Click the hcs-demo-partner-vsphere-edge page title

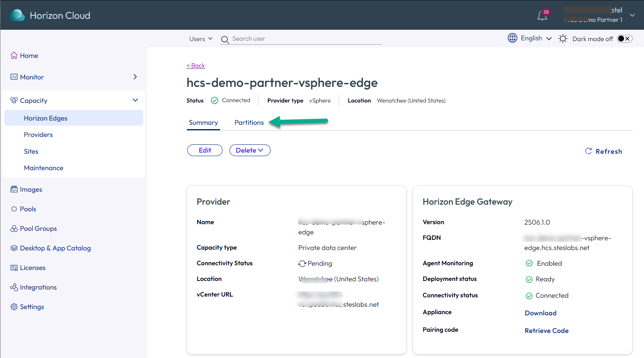click(x=282, y=83)
